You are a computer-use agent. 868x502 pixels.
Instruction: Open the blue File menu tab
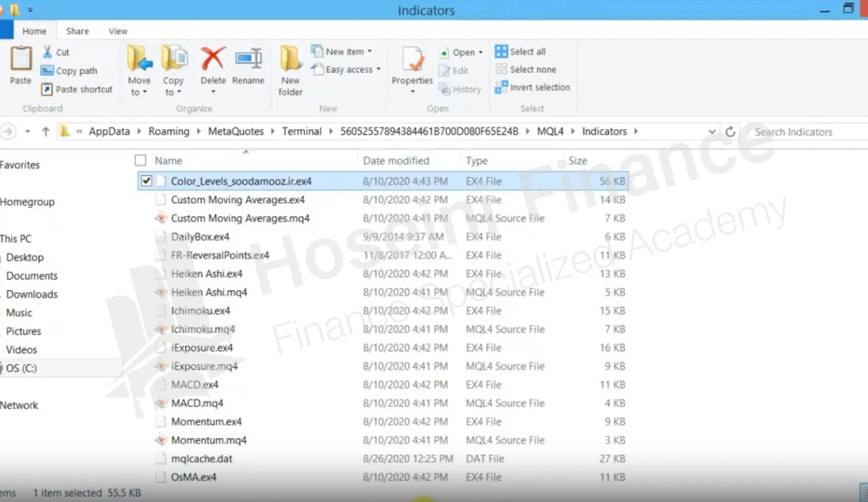(x=6, y=30)
